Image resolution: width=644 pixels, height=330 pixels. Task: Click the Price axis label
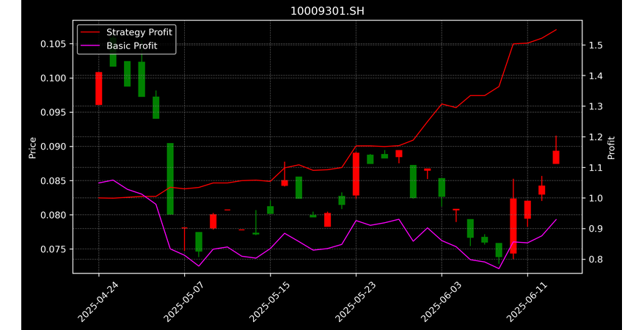(x=32, y=147)
